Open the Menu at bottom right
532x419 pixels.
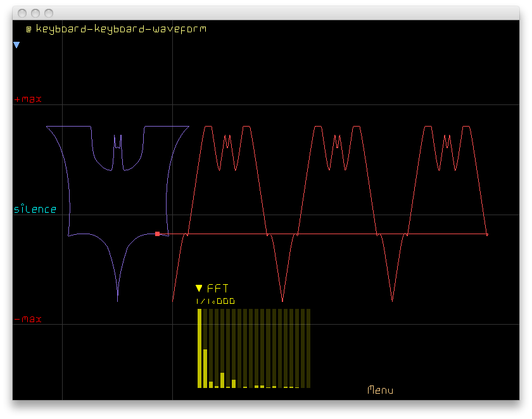[381, 390]
